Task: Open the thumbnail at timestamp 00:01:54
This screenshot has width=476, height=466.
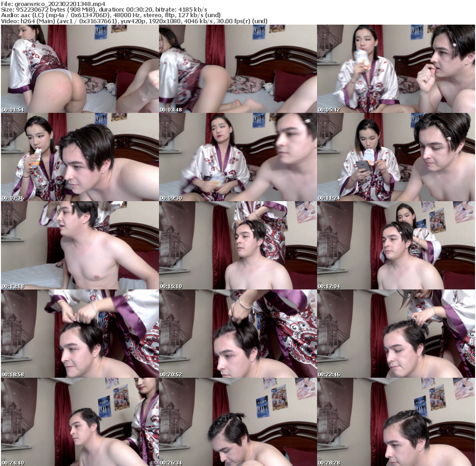Action: [x=79, y=69]
